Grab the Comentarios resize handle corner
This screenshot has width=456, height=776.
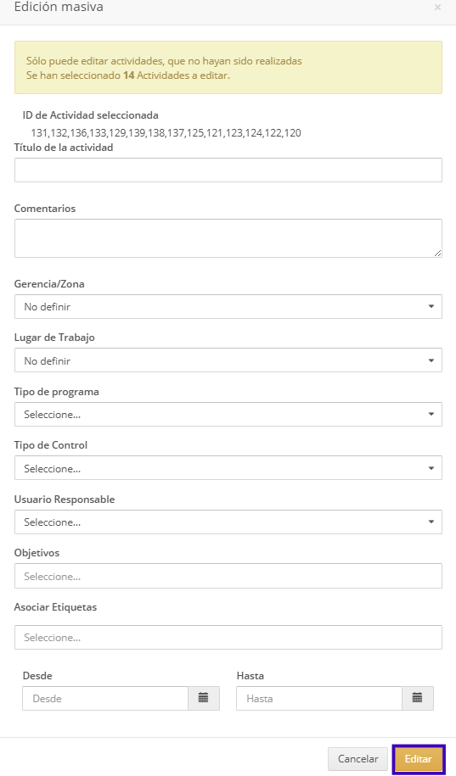coord(438,253)
